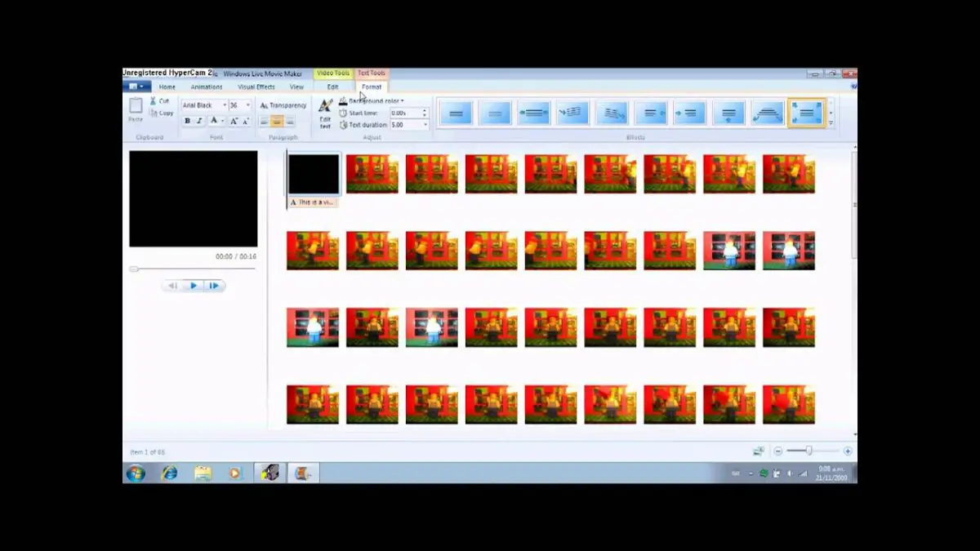This screenshot has height=551, width=980.
Task: Select the fourth fly-in text effect
Action: coord(572,113)
